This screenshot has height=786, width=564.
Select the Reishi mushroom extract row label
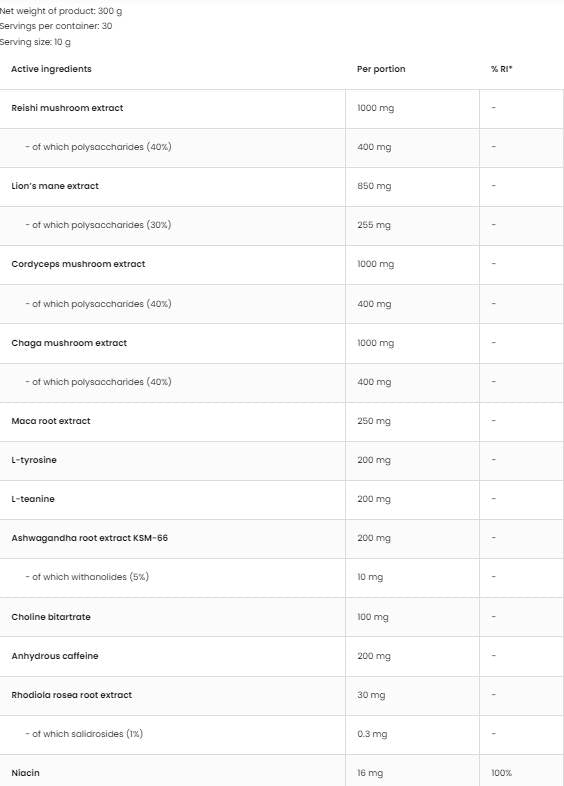click(67, 108)
